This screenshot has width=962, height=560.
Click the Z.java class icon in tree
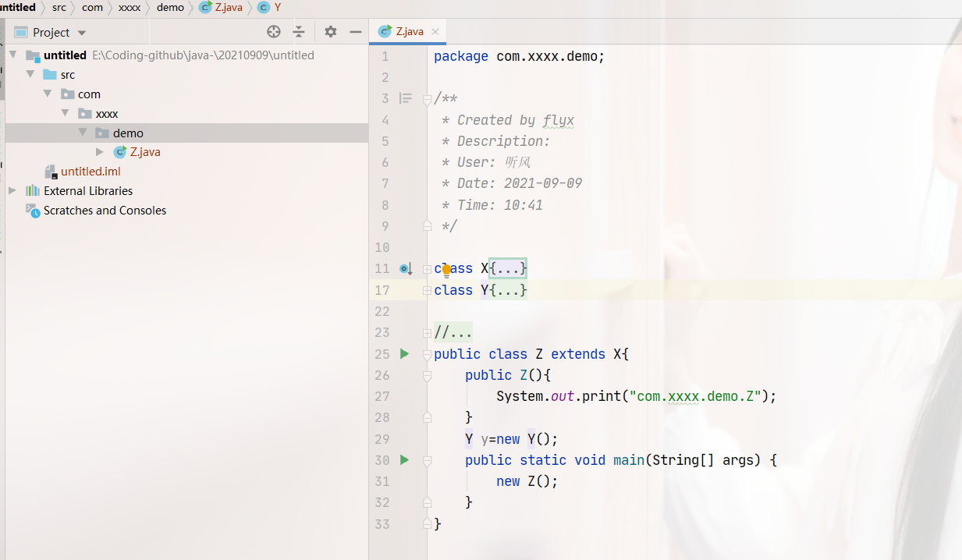click(x=120, y=152)
